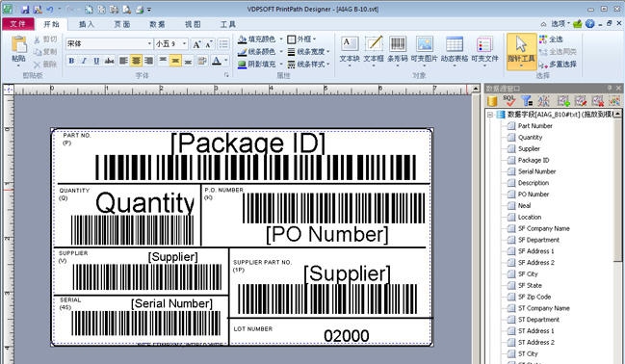The width and height of the screenshot is (625, 364).
Task: Select the Text Frame (文本框) tool
Action: [x=374, y=50]
